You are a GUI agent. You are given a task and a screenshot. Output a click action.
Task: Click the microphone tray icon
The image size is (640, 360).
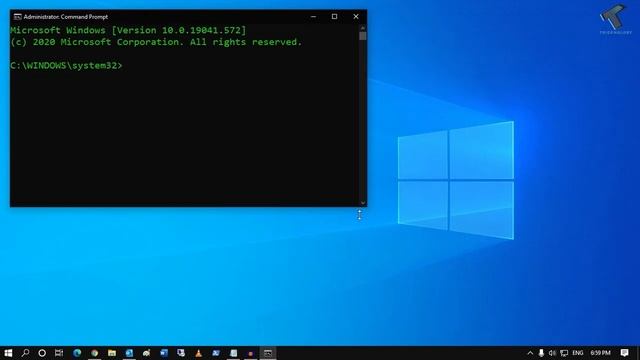[541, 353]
